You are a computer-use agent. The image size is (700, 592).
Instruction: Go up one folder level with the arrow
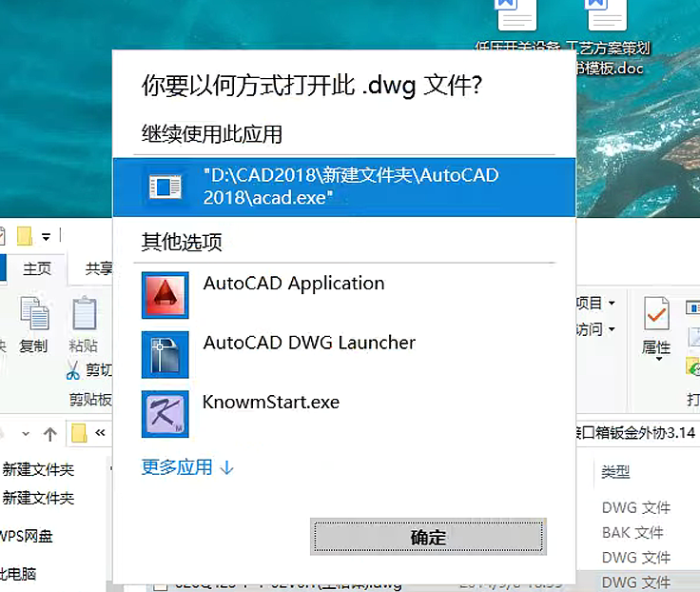pyautogui.click(x=50, y=433)
